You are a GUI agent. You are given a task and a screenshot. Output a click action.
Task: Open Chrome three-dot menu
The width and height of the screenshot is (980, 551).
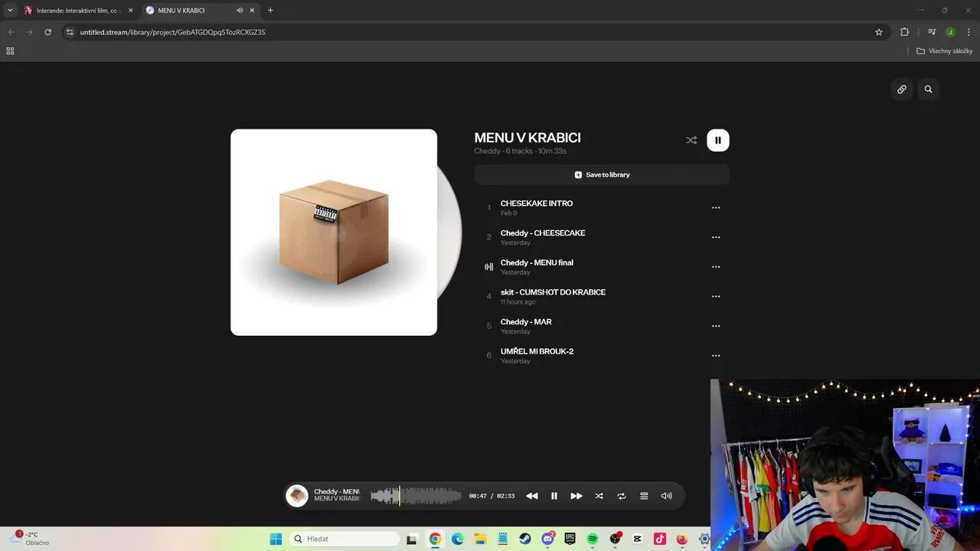click(x=969, y=32)
